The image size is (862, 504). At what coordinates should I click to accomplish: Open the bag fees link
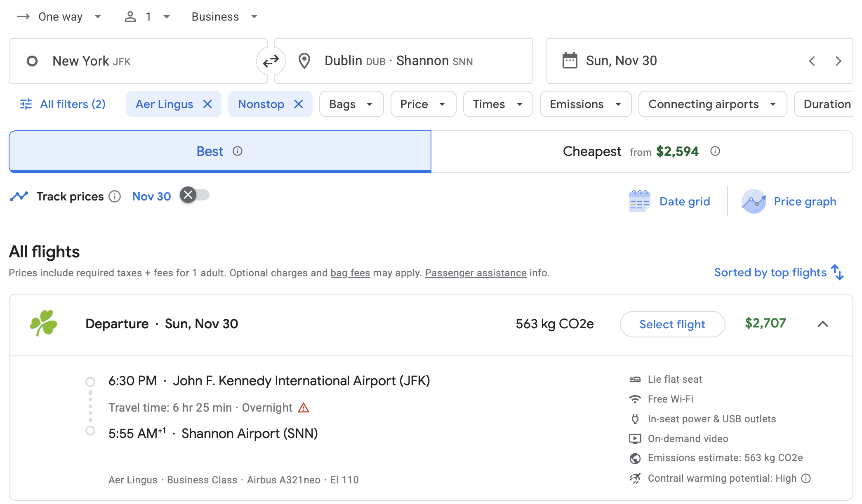coord(350,273)
